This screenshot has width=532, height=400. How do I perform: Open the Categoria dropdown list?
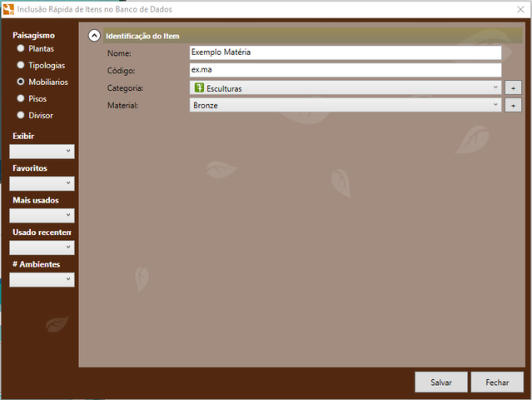pyautogui.click(x=495, y=87)
